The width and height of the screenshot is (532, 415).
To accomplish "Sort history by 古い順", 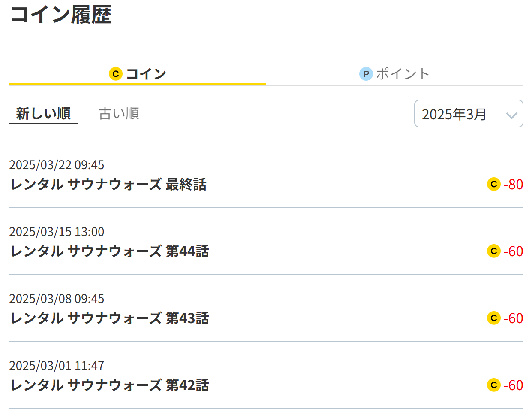I will coord(119,114).
